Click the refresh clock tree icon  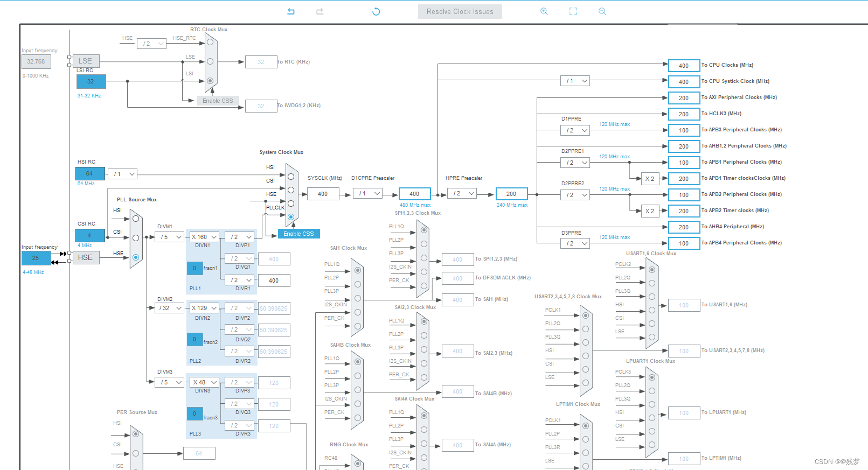pos(376,11)
